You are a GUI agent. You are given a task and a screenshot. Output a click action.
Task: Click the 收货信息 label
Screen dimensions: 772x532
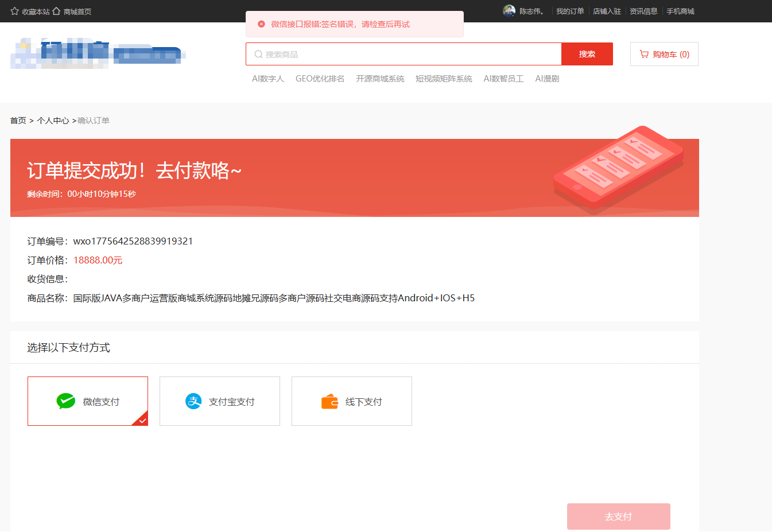[48, 279]
